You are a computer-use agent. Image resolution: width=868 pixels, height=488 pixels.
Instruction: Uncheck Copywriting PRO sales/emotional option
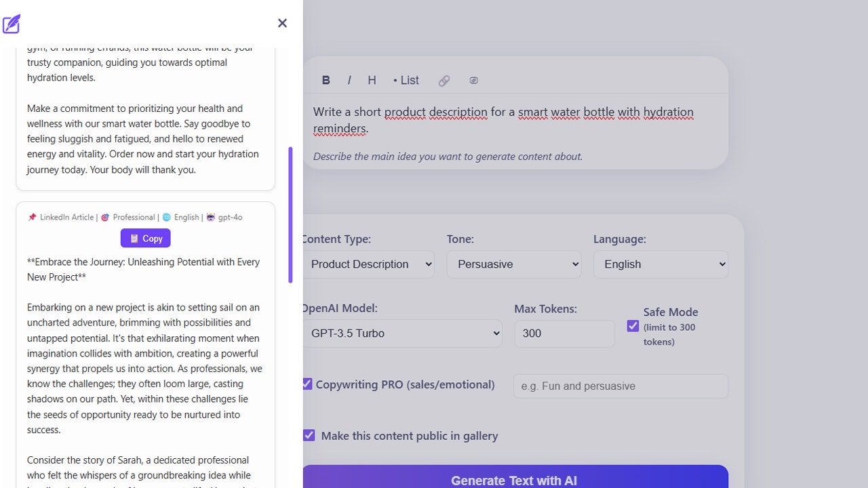pyautogui.click(x=309, y=384)
